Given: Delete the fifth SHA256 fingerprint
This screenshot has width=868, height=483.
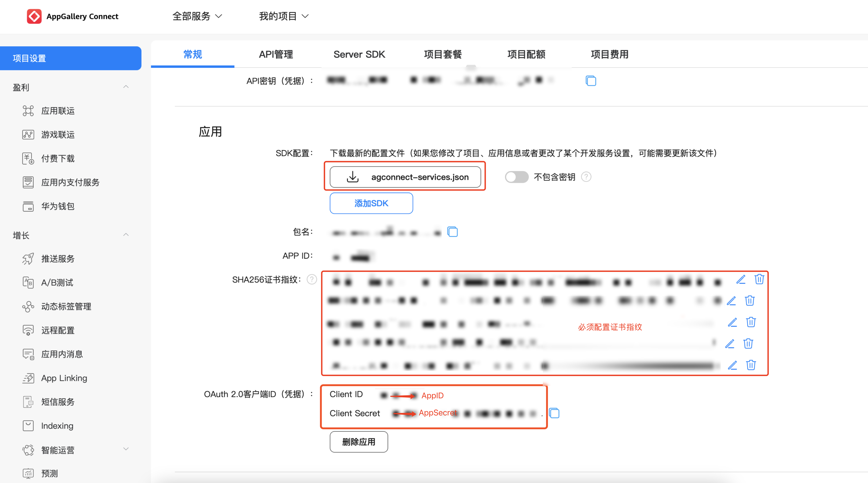Looking at the screenshot, I should [x=751, y=365].
